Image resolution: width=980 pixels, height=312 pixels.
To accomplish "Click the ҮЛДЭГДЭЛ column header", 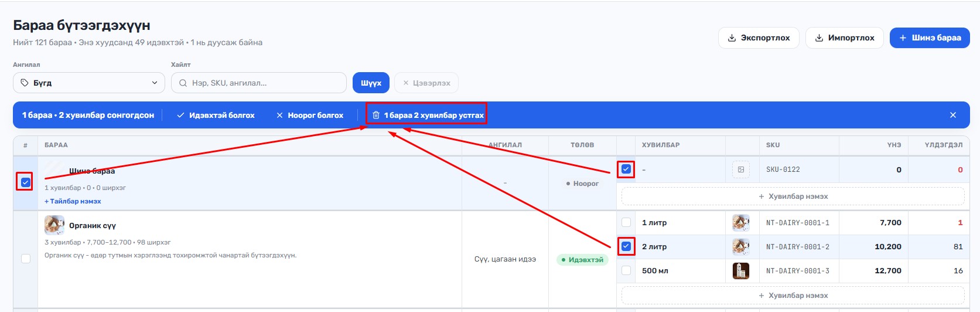I will click(x=944, y=145).
